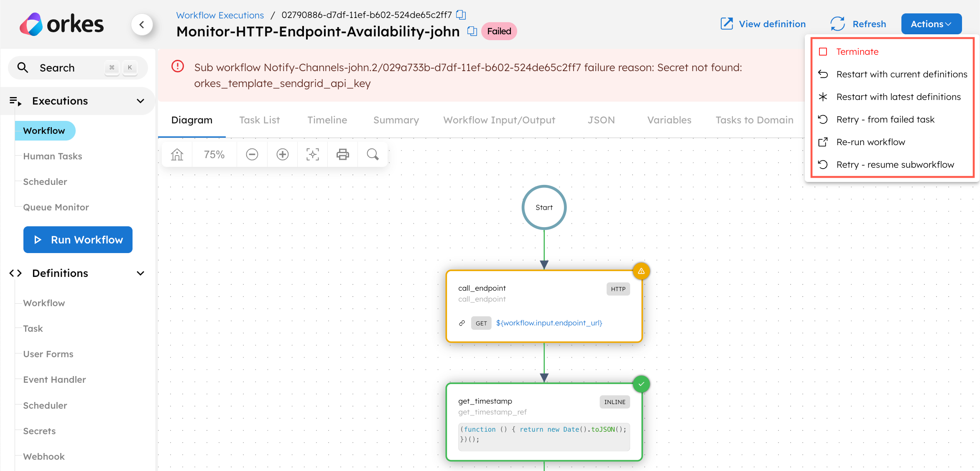Click the Start node in diagram
Viewport: 980px width, 471px height.
pyautogui.click(x=544, y=207)
